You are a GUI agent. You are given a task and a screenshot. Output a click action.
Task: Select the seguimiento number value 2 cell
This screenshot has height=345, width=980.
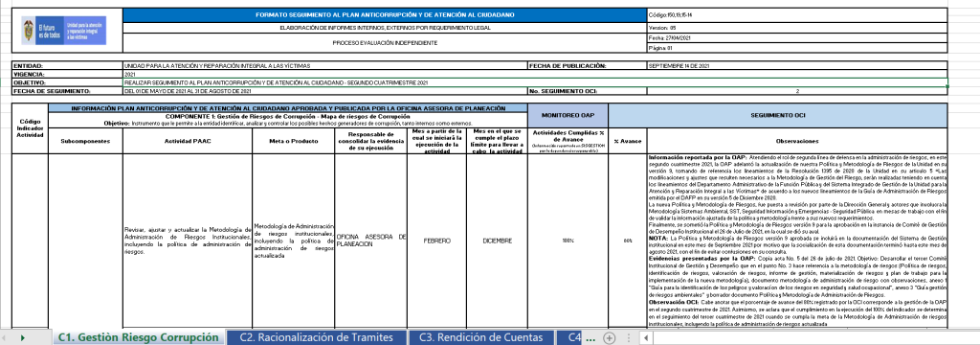797,91
